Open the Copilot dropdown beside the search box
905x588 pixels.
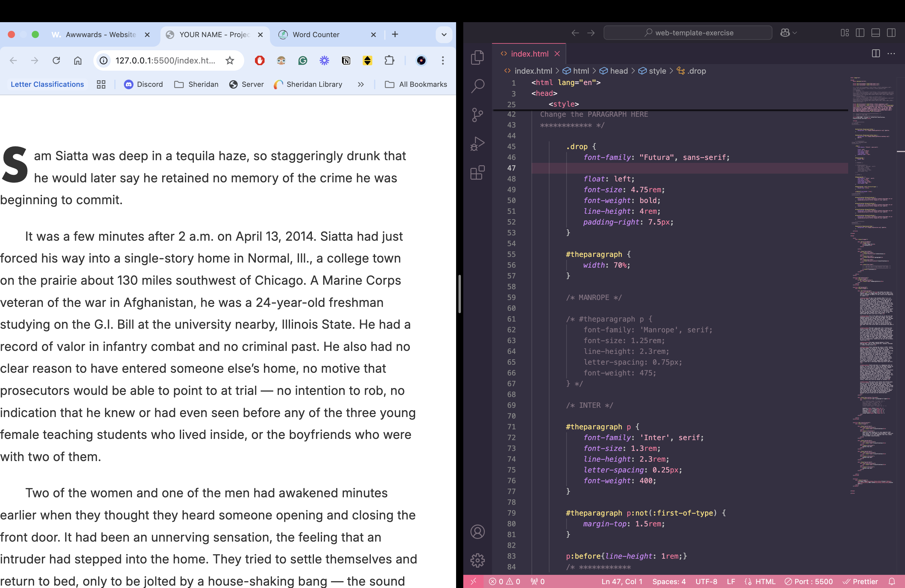787,33
